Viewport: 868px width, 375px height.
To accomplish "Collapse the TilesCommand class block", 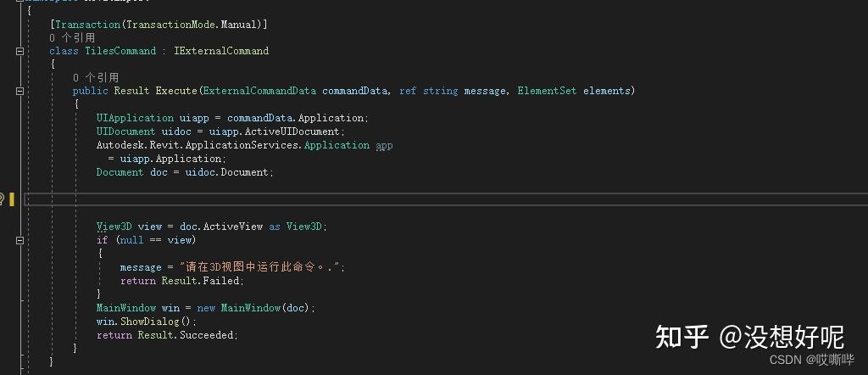I will point(19,51).
